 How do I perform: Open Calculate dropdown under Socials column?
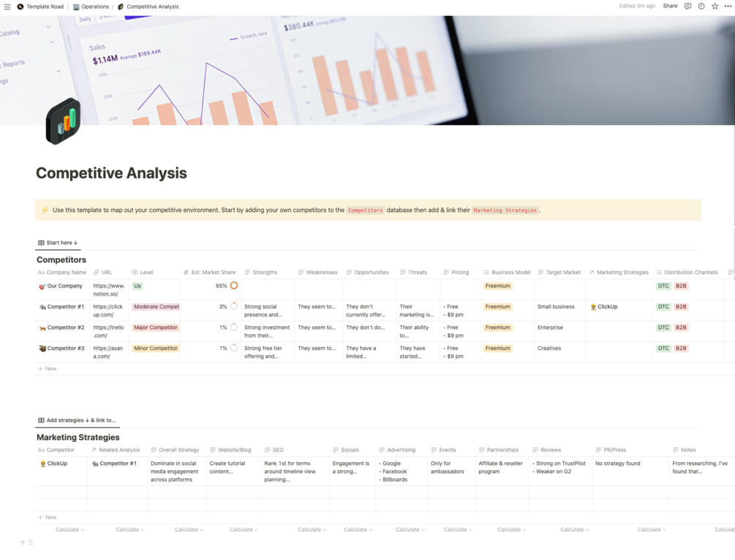[x=358, y=529]
